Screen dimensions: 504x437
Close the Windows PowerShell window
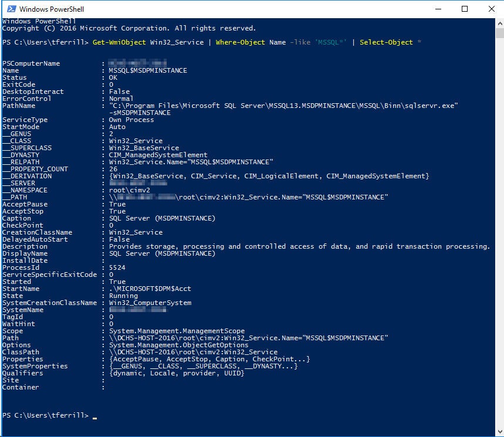point(491,9)
